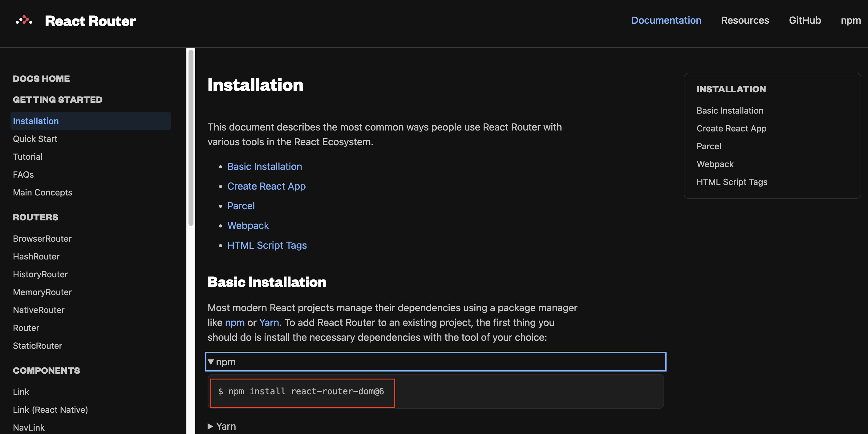Click the inline Yarn link in paragraph

269,323
